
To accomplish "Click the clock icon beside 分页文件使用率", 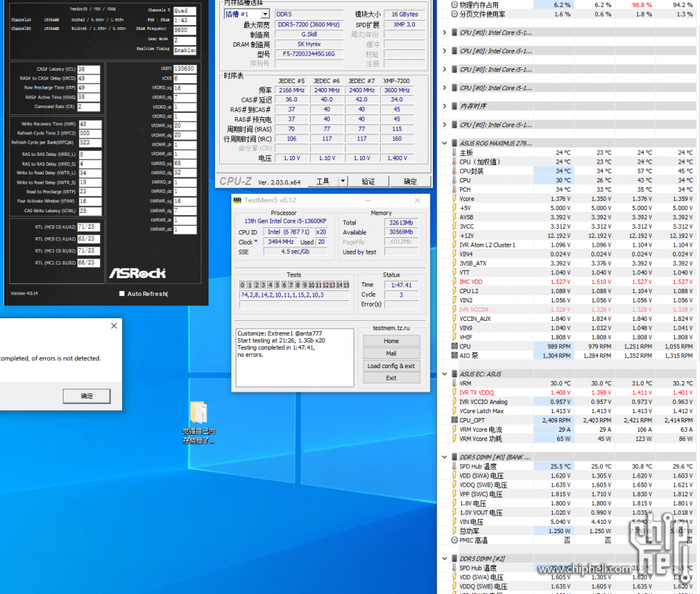I will pos(454,14).
